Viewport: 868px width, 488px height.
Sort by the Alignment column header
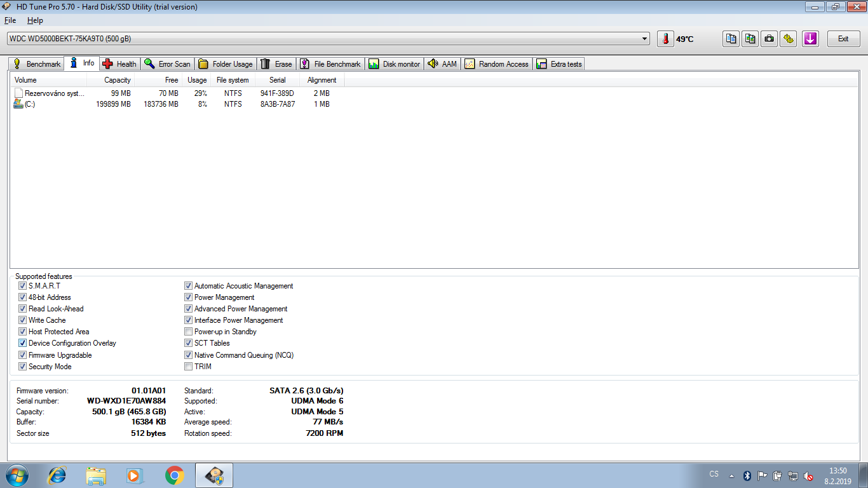tap(322, 80)
